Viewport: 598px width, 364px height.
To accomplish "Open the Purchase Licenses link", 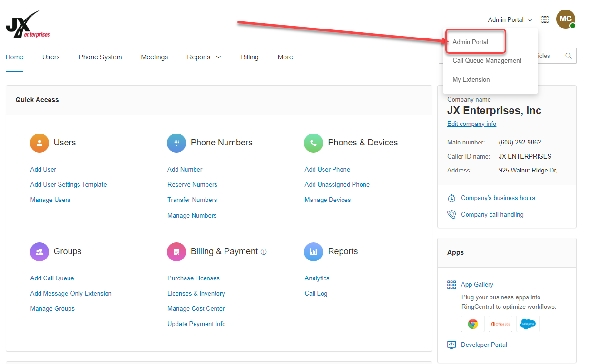I will [x=194, y=278].
